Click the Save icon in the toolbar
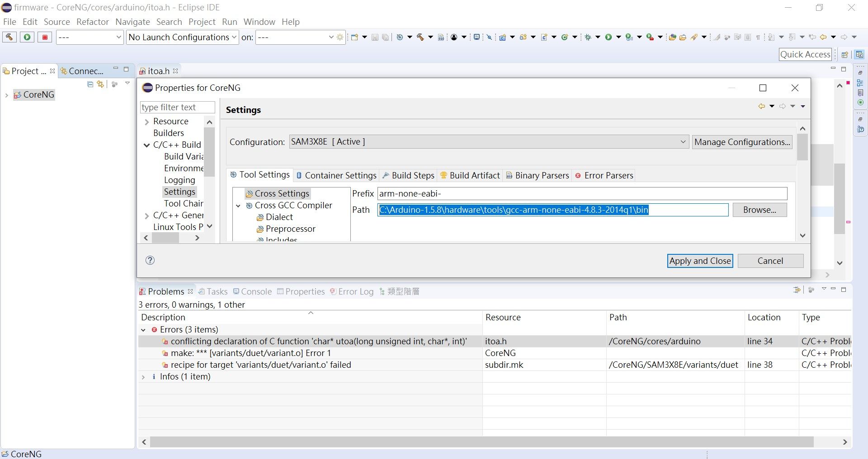868x459 pixels. 375,37
